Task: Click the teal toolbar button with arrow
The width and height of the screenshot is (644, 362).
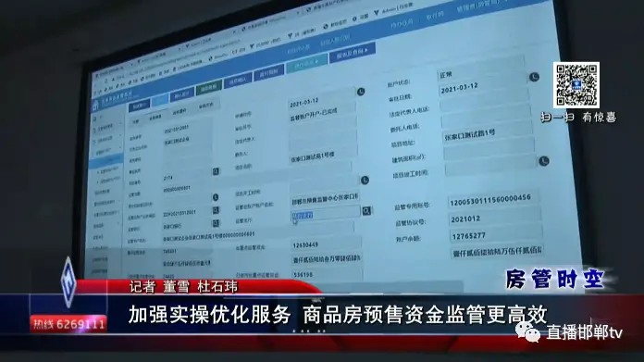Action: pyautogui.click(x=306, y=63)
